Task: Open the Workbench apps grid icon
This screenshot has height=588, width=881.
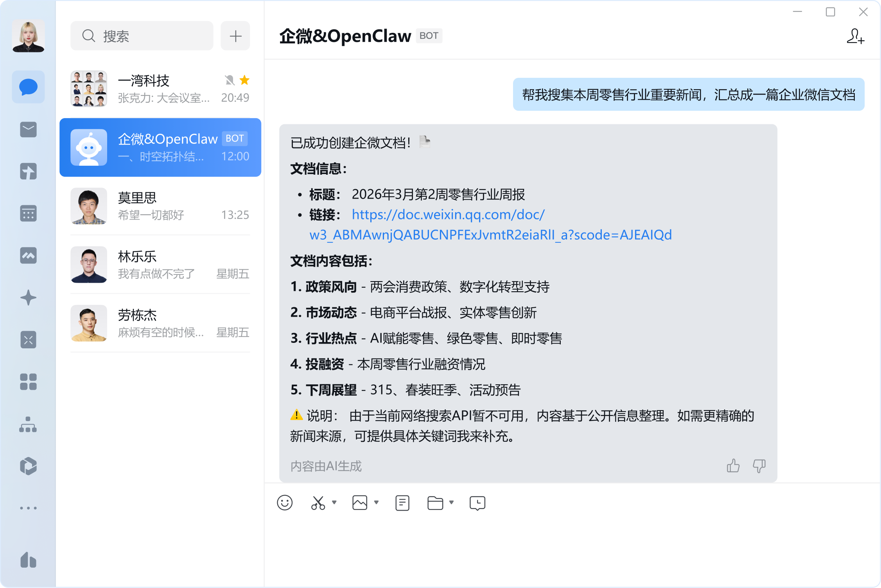Action: point(28,382)
